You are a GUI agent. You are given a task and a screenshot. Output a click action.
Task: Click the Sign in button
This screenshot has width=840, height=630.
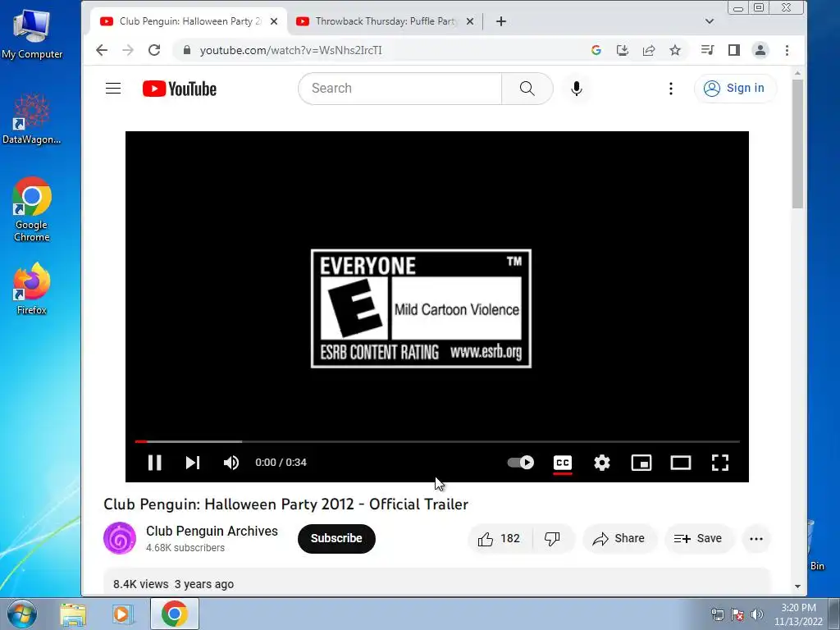[x=734, y=89]
